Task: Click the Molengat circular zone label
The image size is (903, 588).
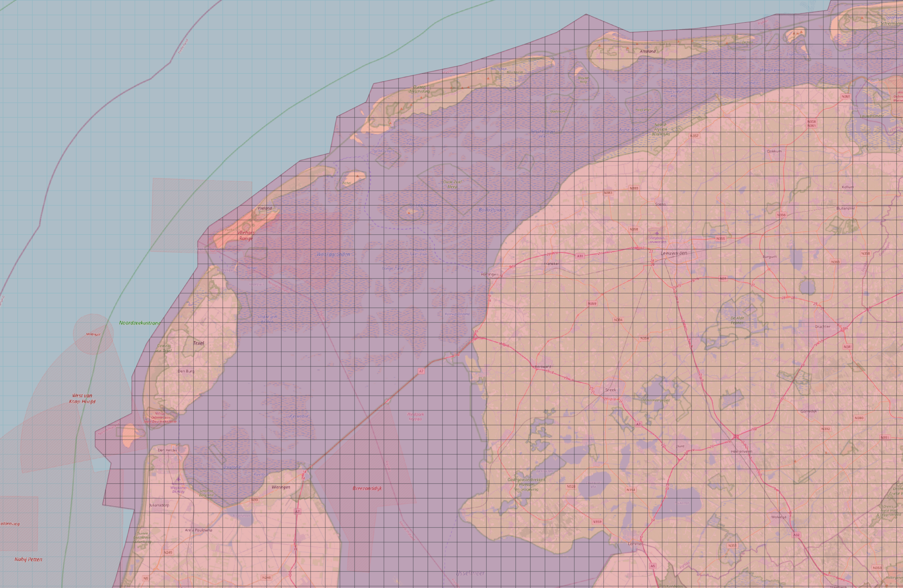Action: pos(93,334)
